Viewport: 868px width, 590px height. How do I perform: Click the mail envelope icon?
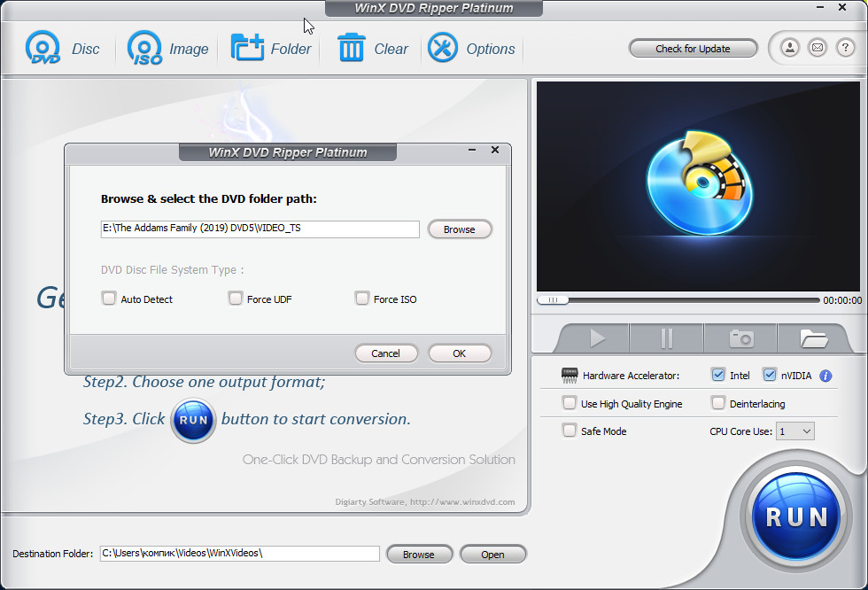tap(818, 48)
